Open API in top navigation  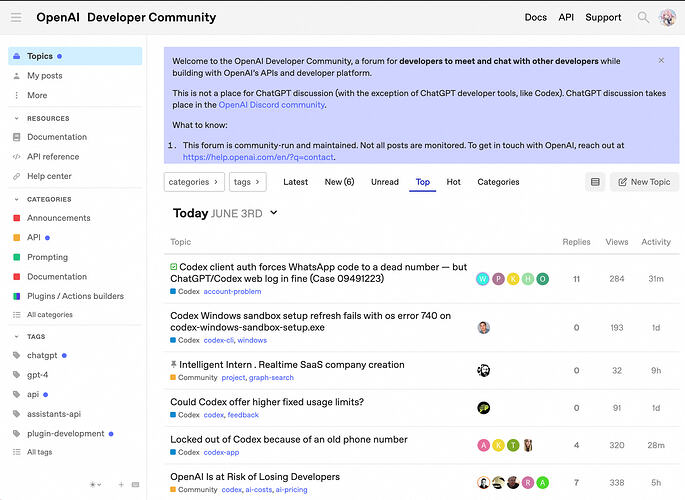[x=566, y=17]
